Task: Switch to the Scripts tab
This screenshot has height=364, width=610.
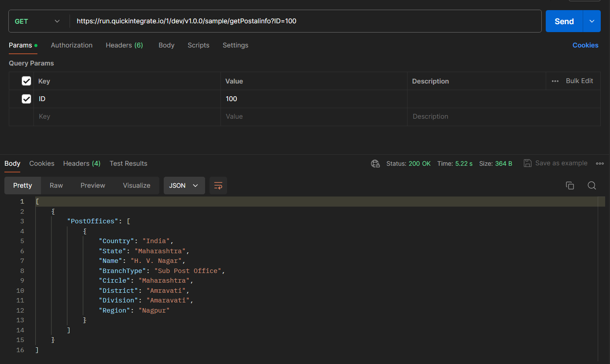Action: tap(198, 45)
